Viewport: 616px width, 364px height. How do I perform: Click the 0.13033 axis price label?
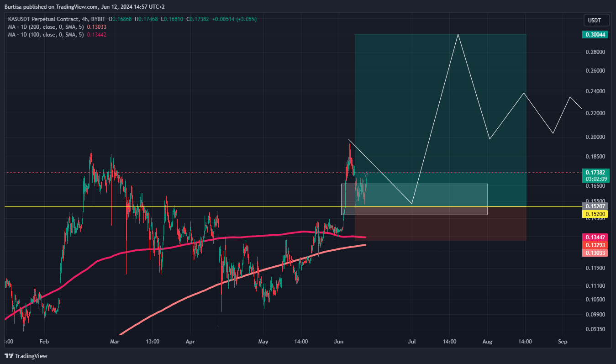coord(595,253)
